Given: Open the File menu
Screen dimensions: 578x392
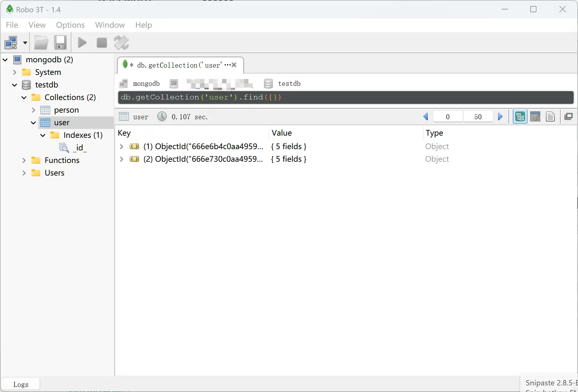Looking at the screenshot, I should (12, 25).
